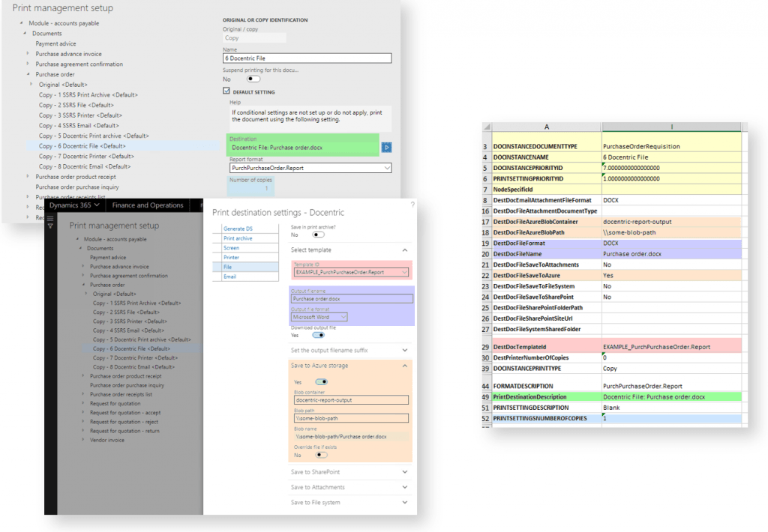The image size is (768, 532).
Task: Expand Set the output filename suffix section
Action: [x=405, y=351]
